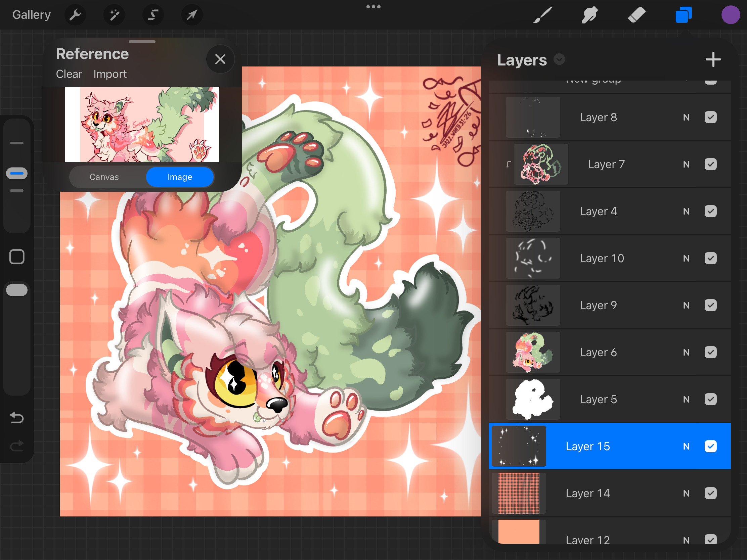Screen dimensions: 747x560
Task: Grab the Reference panel drag handle
Action: tap(142, 42)
